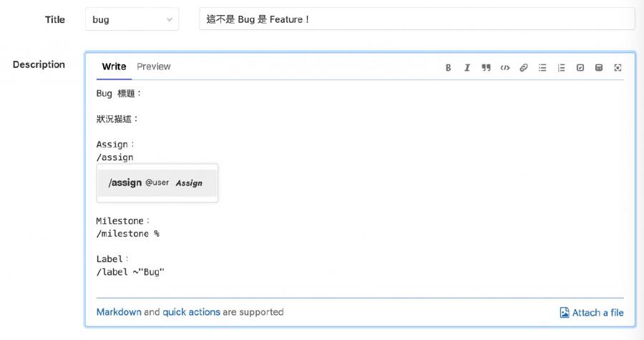Apply italic formatting in the description toolbar
Screen dimensions: 644x340
467,68
